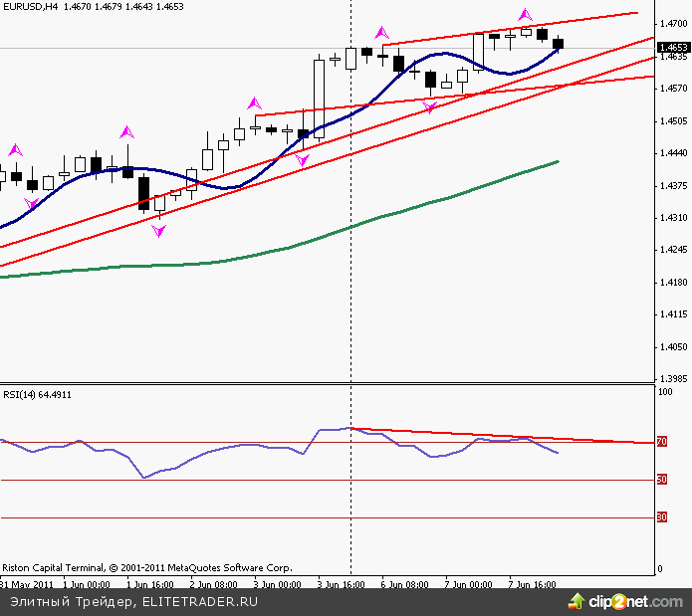The height and width of the screenshot is (616, 692).
Task: Click the up-fractal arrow where the flat red trendline starts
Action: click(255, 102)
